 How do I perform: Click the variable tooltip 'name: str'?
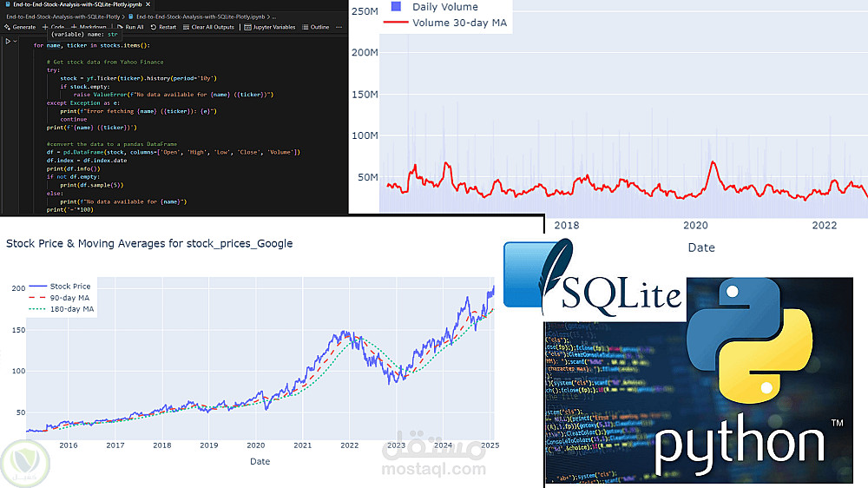85,35
